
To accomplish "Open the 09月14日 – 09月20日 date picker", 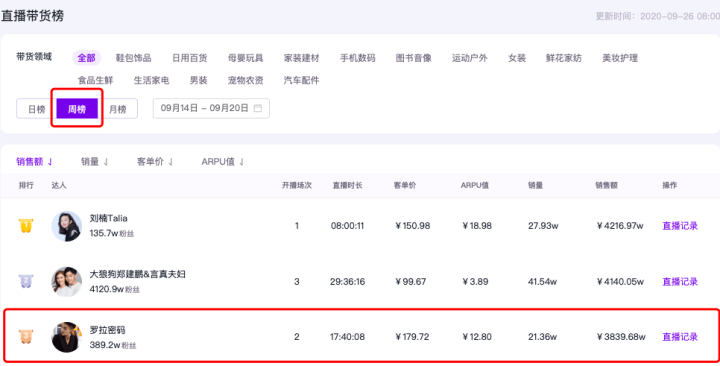I will (211, 108).
